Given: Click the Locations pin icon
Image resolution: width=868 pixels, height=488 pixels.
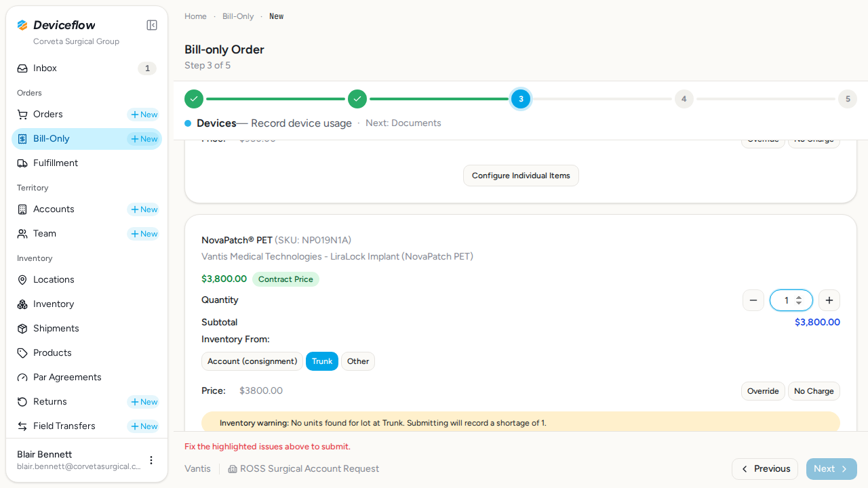Looking at the screenshot, I should (x=22, y=280).
